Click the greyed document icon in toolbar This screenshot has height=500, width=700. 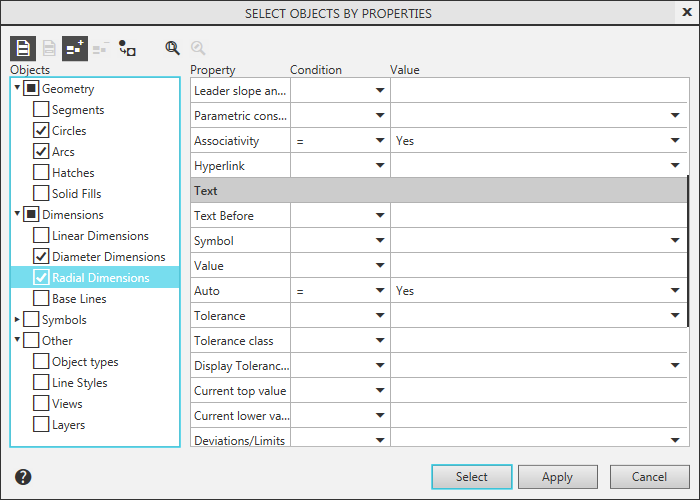tap(49, 47)
